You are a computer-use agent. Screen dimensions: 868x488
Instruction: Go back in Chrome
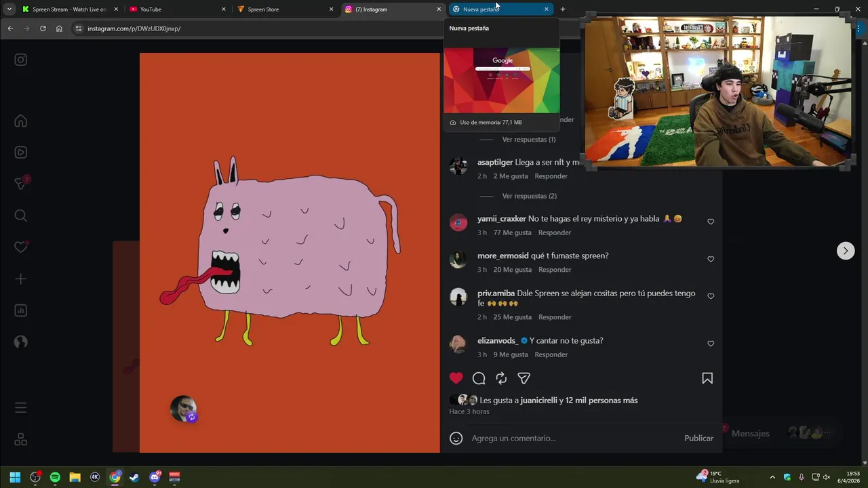[x=10, y=28]
